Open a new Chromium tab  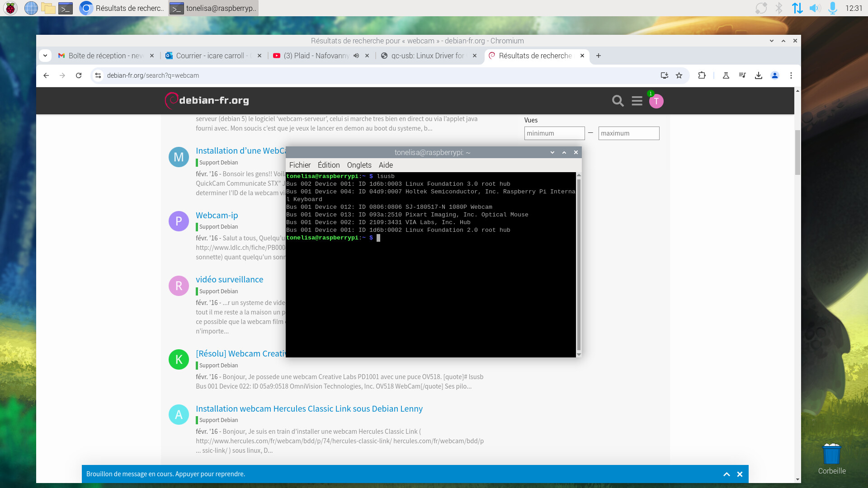click(599, 56)
